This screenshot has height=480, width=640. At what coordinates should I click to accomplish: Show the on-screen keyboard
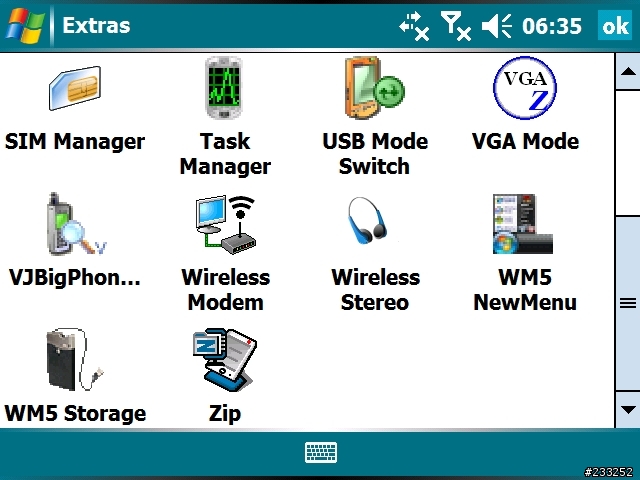tap(321, 452)
